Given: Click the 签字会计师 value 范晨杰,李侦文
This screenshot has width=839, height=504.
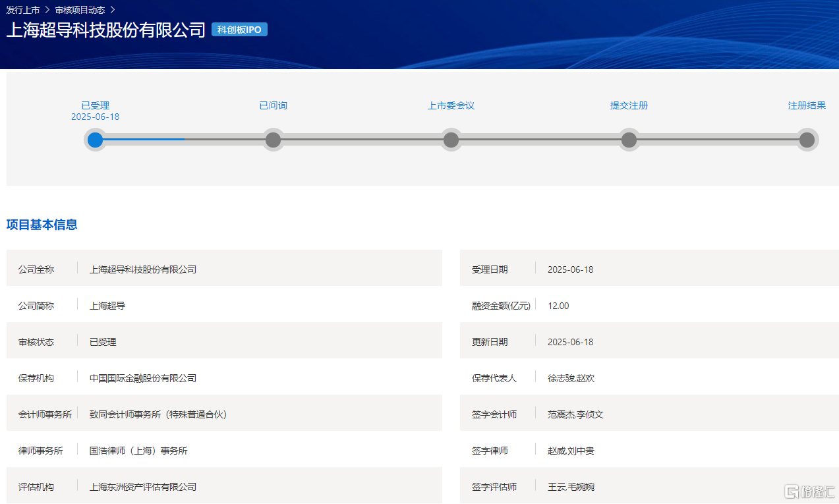Looking at the screenshot, I should [x=576, y=414].
